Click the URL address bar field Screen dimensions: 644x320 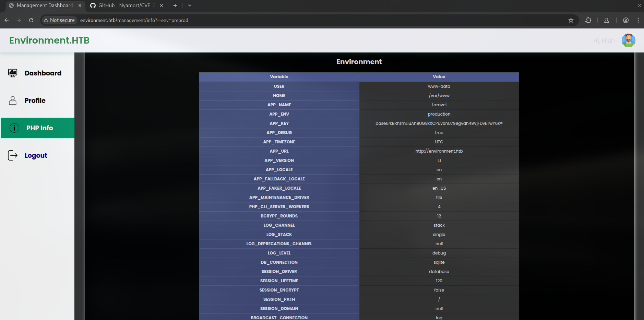pos(309,20)
